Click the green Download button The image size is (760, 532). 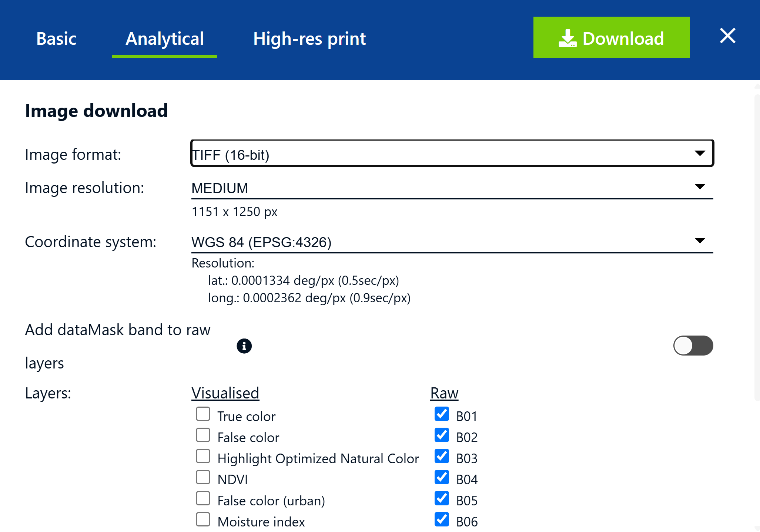click(611, 37)
